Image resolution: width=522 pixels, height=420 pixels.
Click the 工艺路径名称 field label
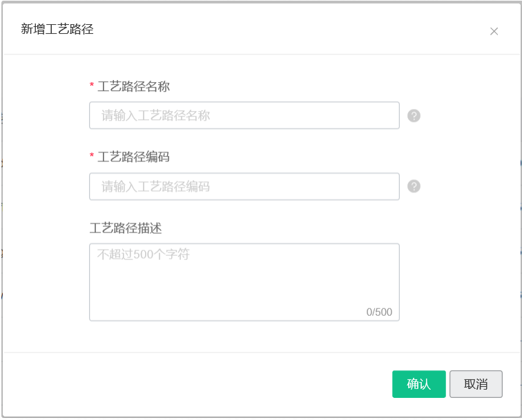(x=133, y=86)
